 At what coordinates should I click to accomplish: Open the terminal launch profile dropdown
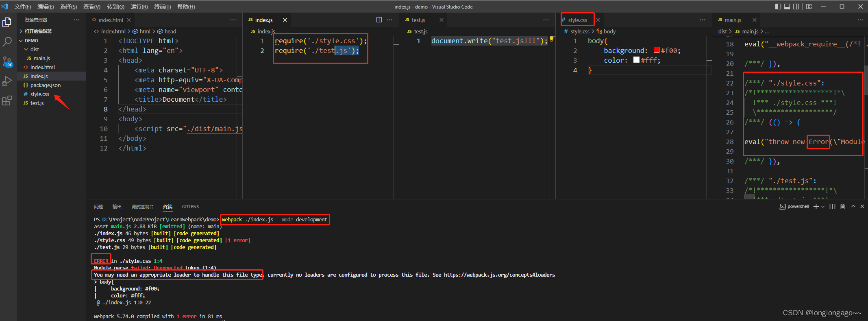tap(823, 207)
